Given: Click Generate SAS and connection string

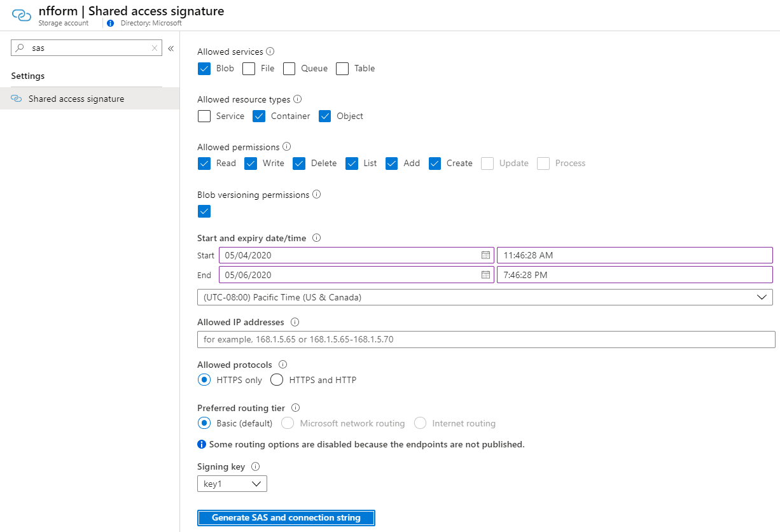Looking at the screenshot, I should (x=286, y=517).
